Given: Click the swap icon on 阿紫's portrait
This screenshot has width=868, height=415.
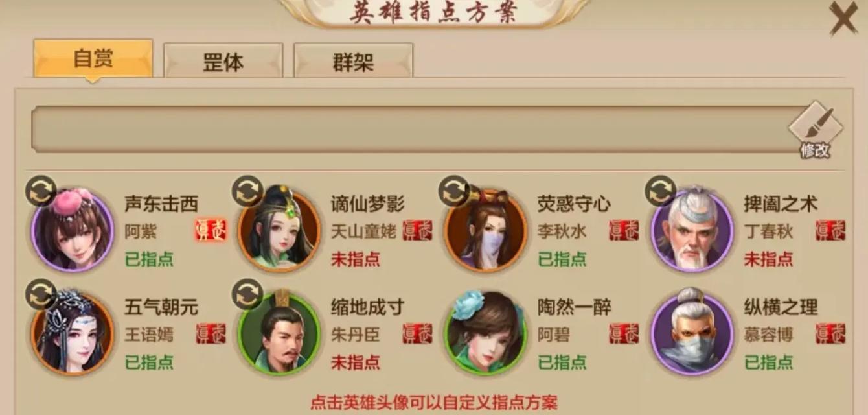Looking at the screenshot, I should tap(41, 191).
